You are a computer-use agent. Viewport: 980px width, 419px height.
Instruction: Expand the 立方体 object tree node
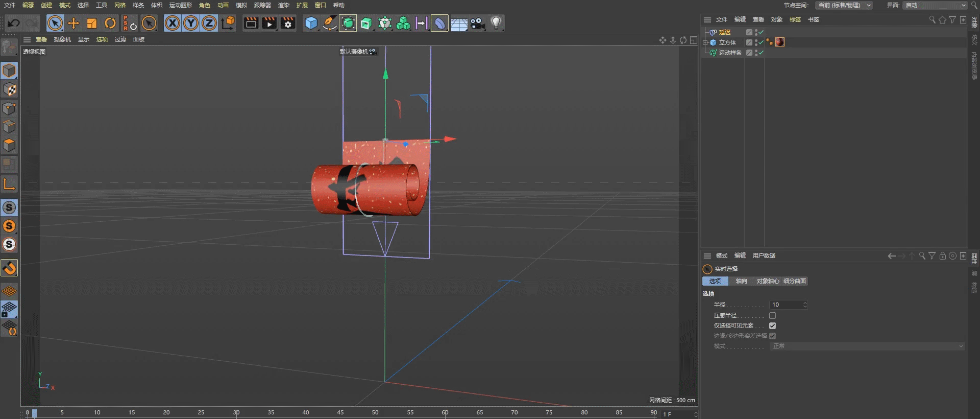[706, 42]
